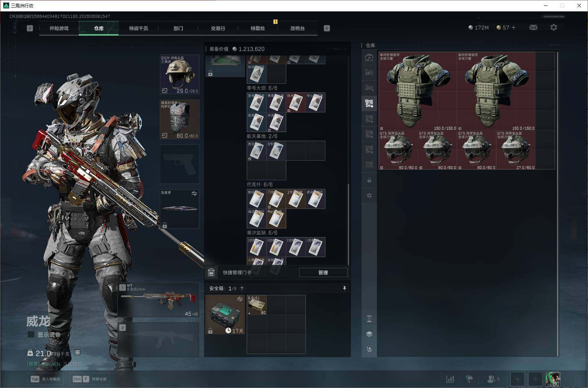The image size is (588, 388).
Task: Click the sort arrows icon at sidebar bottom
Action: click(369, 349)
